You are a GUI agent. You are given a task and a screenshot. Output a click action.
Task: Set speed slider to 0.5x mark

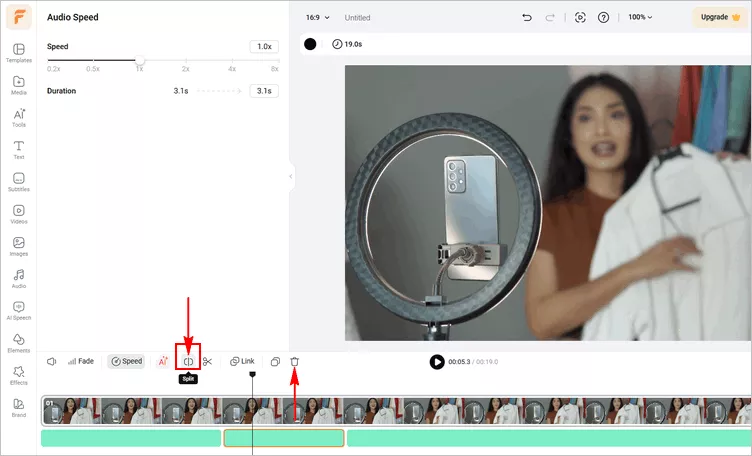[x=93, y=60]
